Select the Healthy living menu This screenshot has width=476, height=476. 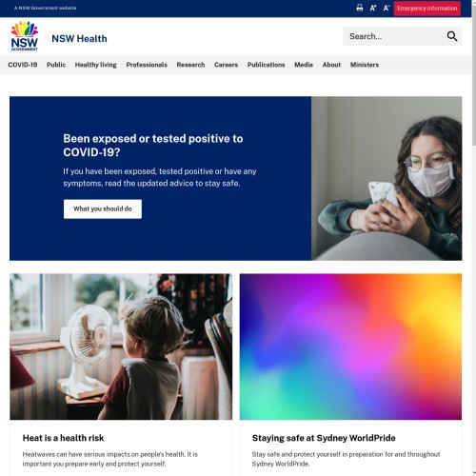[x=96, y=65]
